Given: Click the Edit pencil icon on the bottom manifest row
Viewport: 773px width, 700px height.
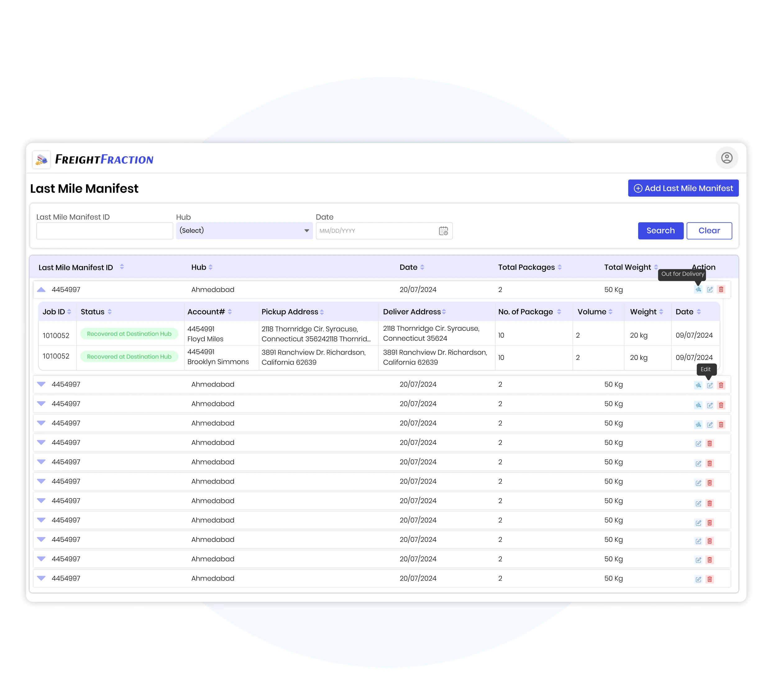Looking at the screenshot, I should click(698, 579).
